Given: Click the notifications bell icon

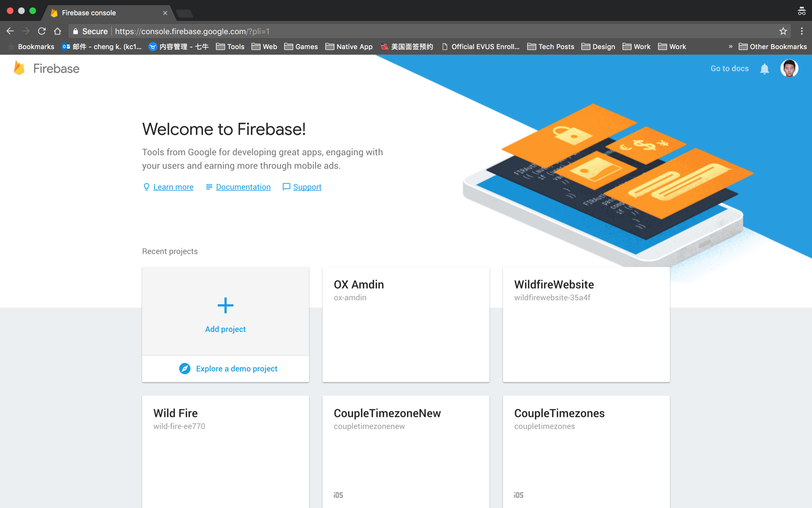Looking at the screenshot, I should coord(764,69).
